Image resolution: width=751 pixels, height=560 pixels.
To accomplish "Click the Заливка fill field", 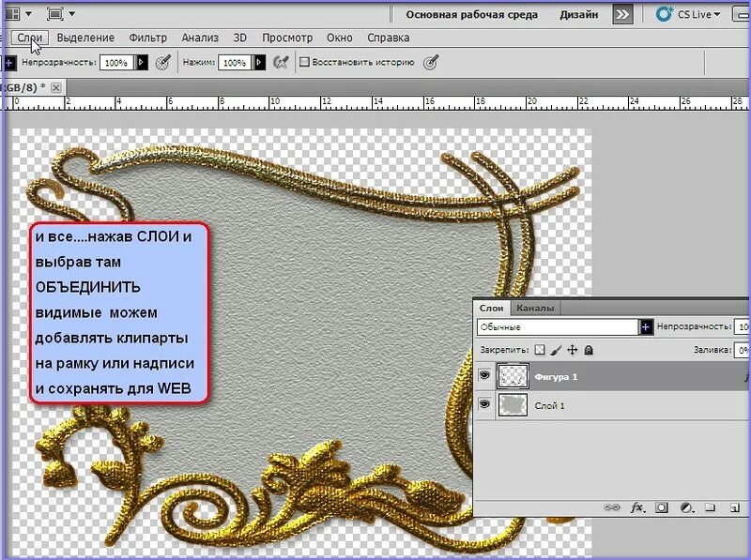I will click(x=742, y=350).
